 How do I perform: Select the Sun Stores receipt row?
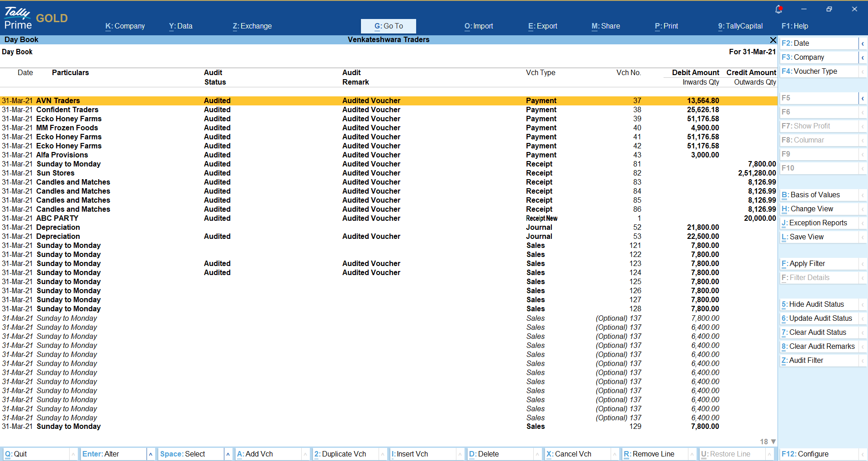pyautogui.click(x=55, y=173)
